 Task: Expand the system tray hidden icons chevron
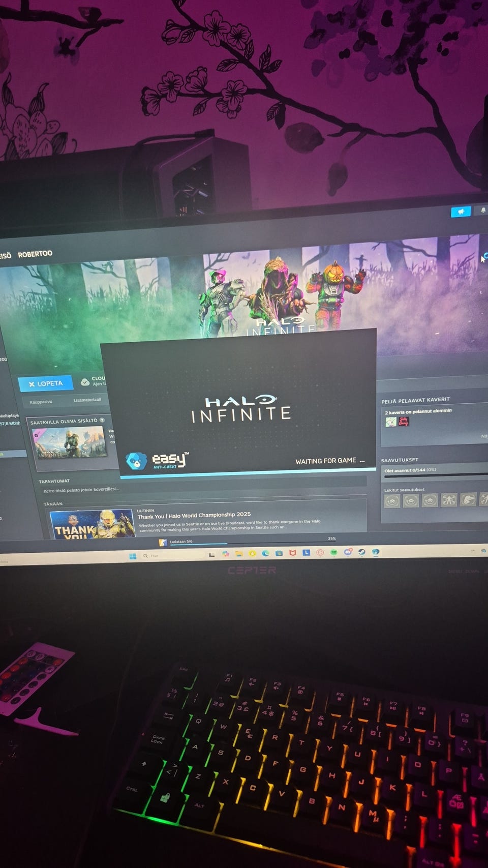tap(473, 550)
